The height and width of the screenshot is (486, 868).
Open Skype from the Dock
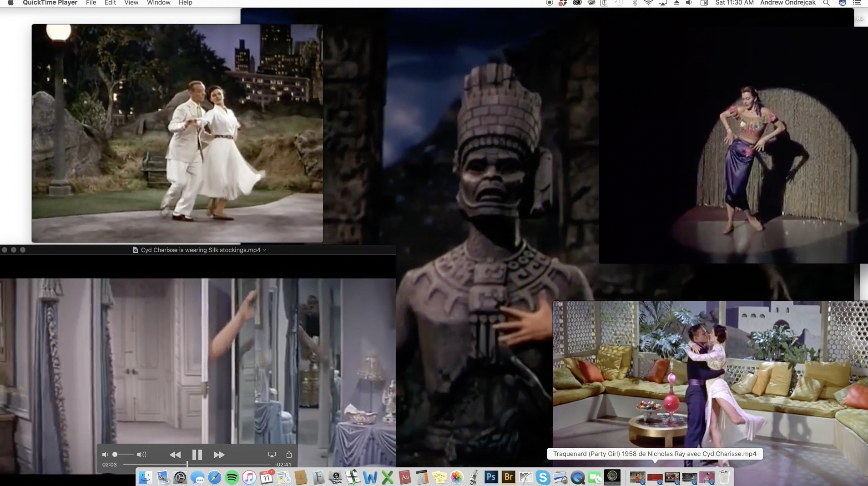click(543, 477)
